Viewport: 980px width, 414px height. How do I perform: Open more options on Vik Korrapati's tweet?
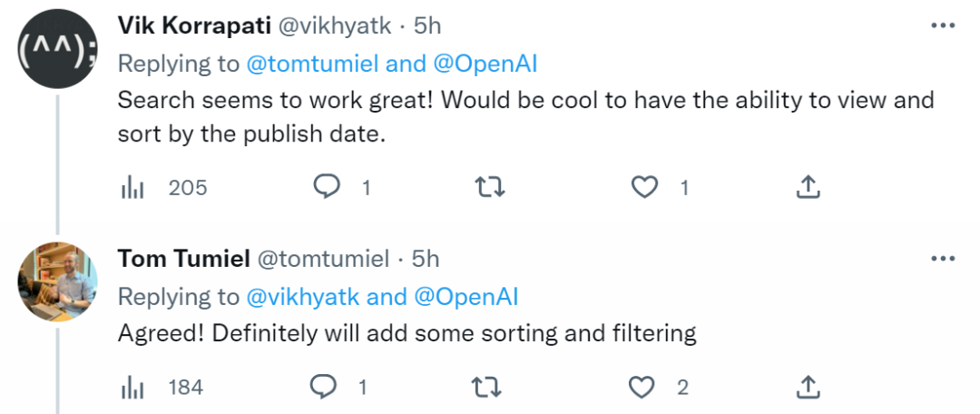point(944,26)
